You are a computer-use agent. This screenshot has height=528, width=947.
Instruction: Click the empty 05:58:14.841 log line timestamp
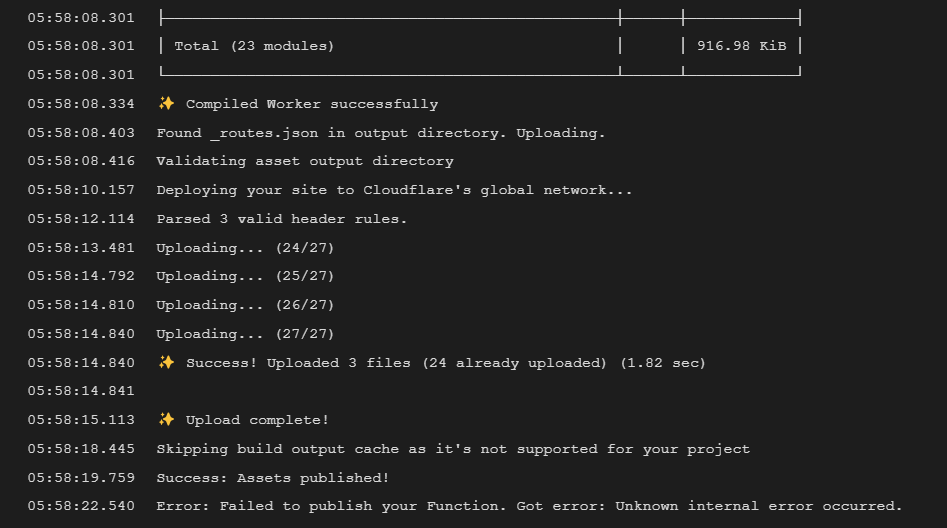pos(81,391)
